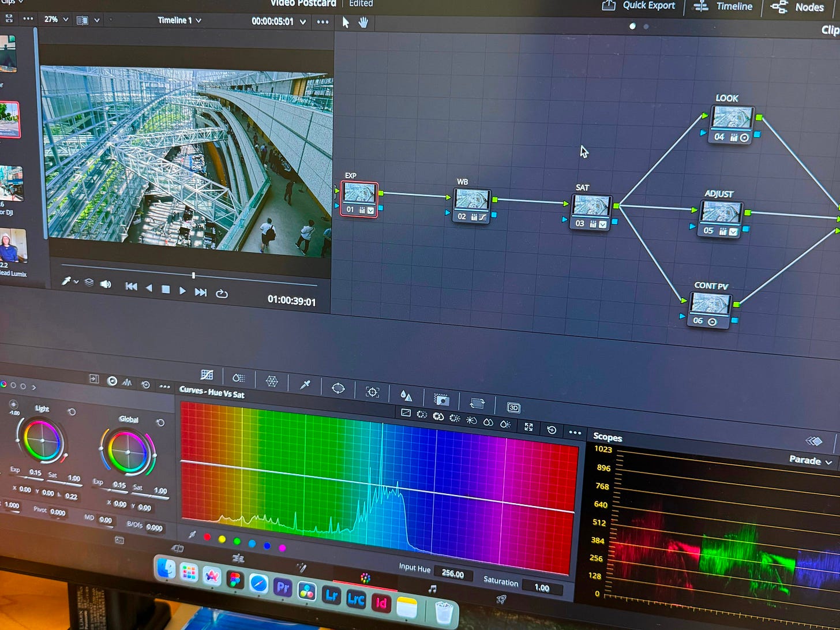Switch to Hue Vs Lum curve
This screenshot has width=840, height=630.
pyautogui.click(x=455, y=418)
